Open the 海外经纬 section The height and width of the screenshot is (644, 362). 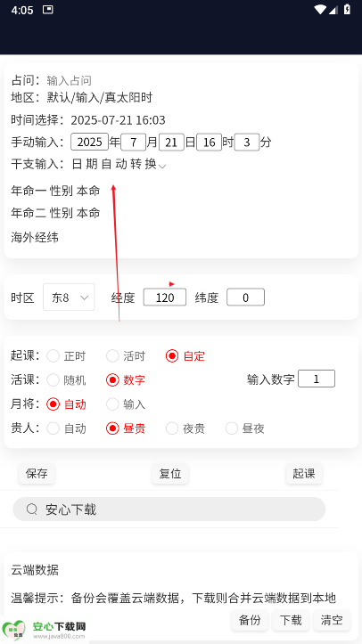(35, 237)
